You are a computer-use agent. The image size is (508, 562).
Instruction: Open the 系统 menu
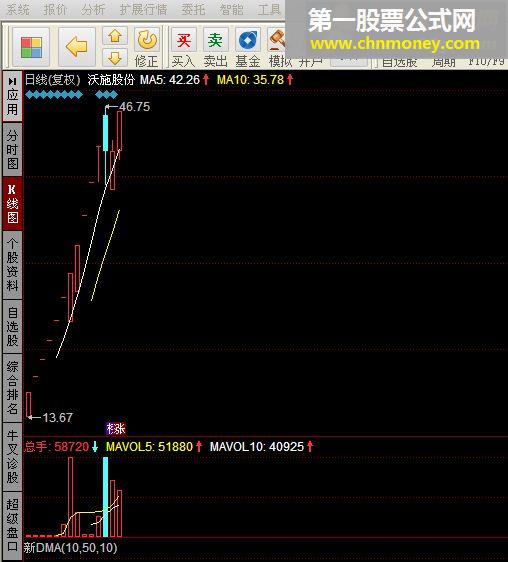pyautogui.click(x=18, y=10)
